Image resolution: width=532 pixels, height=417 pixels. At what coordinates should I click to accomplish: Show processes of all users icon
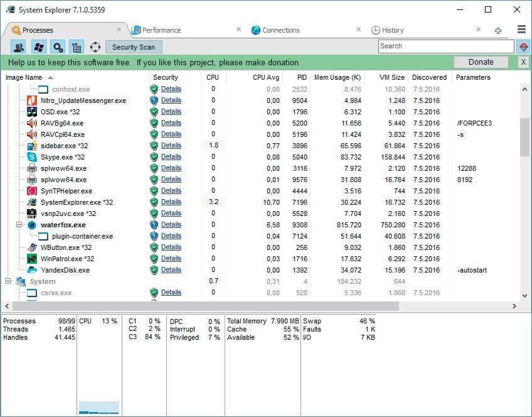[18, 47]
